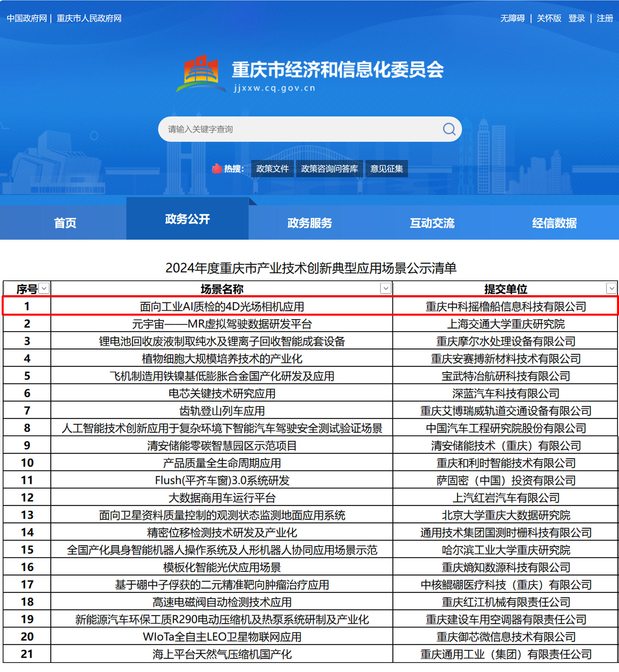This screenshot has height=672, width=619.
Task: Click the search magnifier icon
Action: (x=449, y=129)
